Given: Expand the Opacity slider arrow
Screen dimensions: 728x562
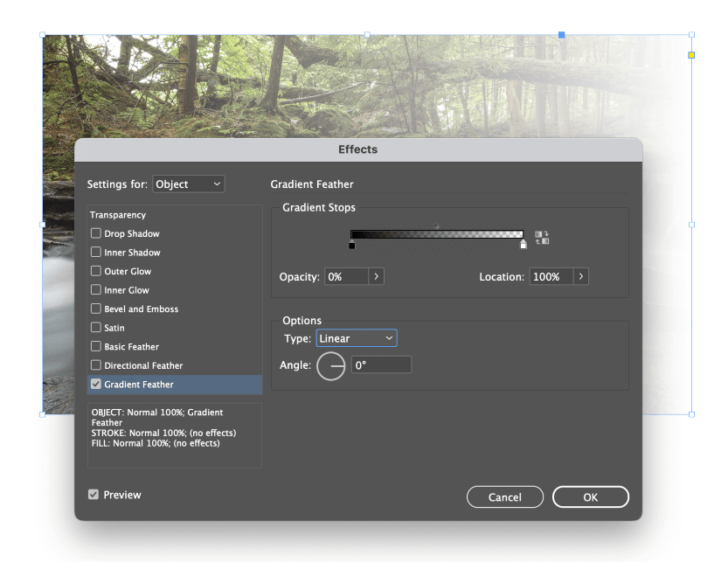Looking at the screenshot, I should pos(376,276).
